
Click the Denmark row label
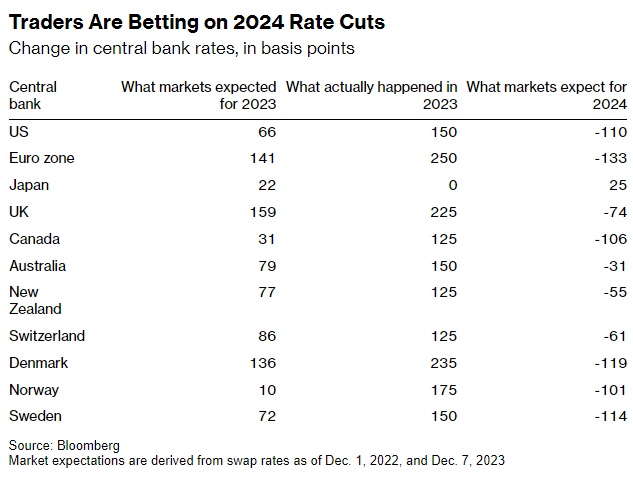[39, 363]
